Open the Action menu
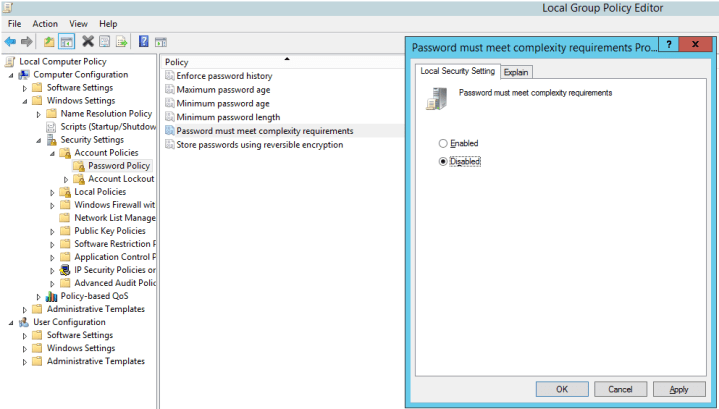The image size is (719, 409). pos(44,23)
